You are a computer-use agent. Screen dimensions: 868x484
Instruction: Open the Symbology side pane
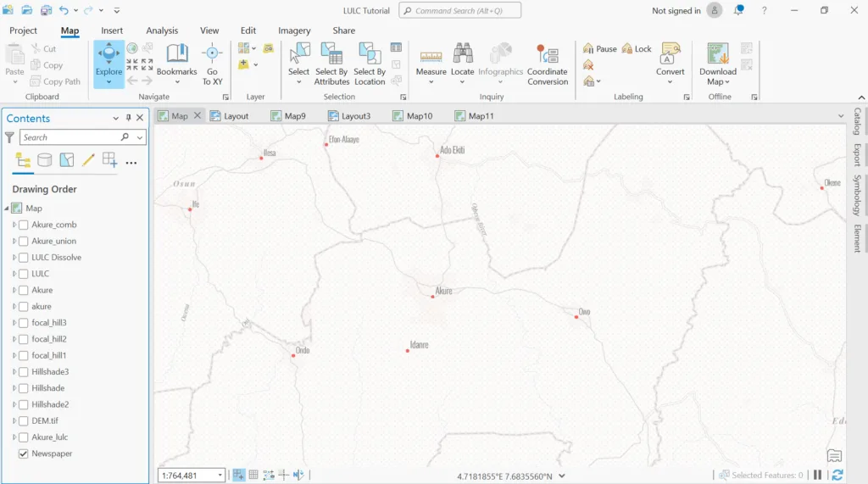(x=857, y=196)
